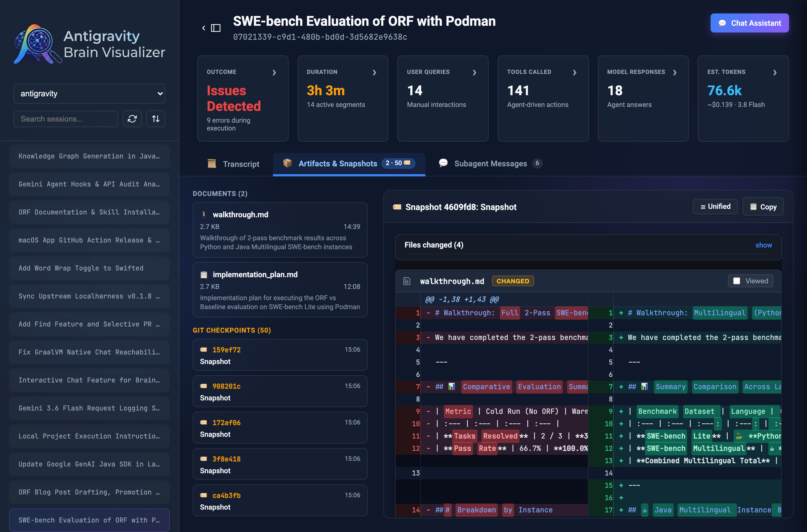Click the file icon beside walkthrough.md diff
This screenshot has height=532, width=807.
tap(407, 281)
